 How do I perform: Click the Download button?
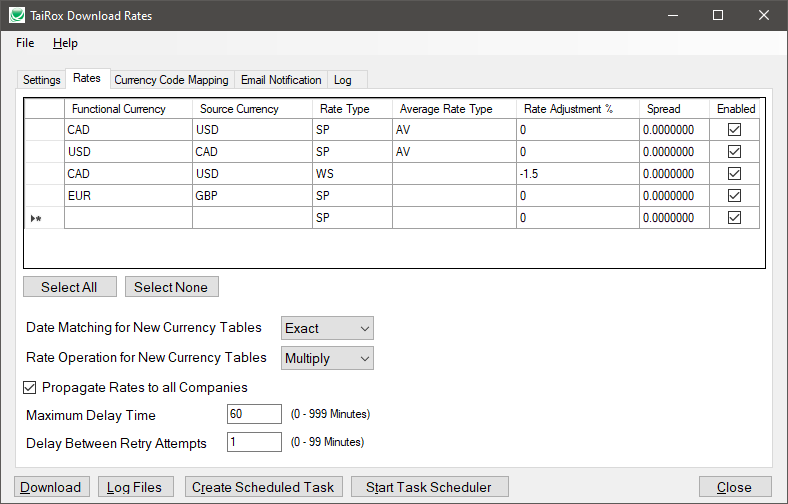[52, 487]
